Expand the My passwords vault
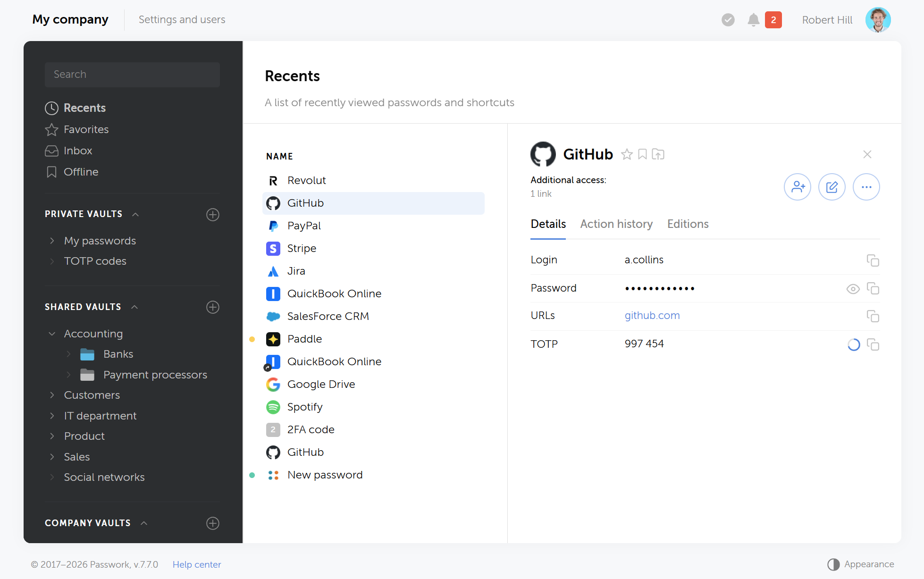 click(x=52, y=241)
